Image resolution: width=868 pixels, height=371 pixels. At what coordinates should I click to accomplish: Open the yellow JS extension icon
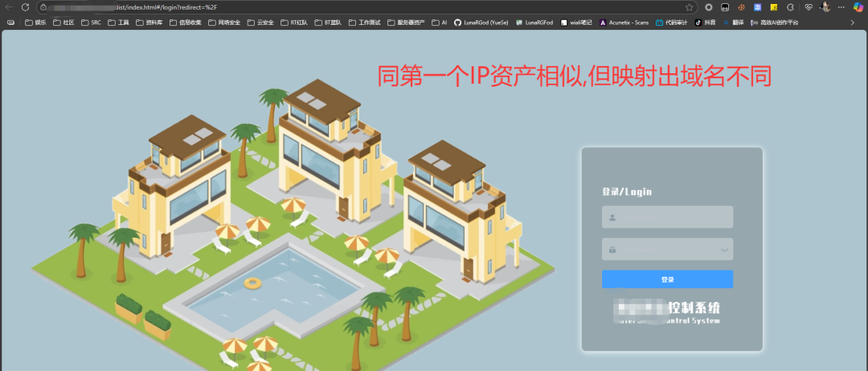pos(774,7)
